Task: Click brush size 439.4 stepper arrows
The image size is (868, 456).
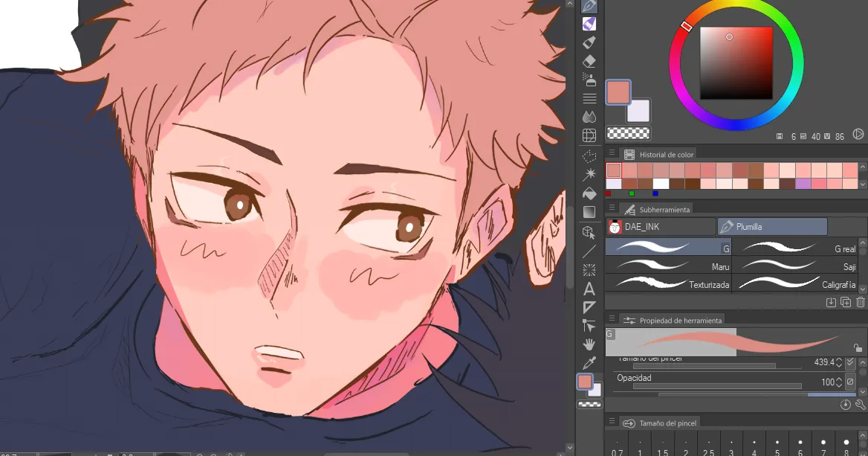Action: [x=839, y=362]
